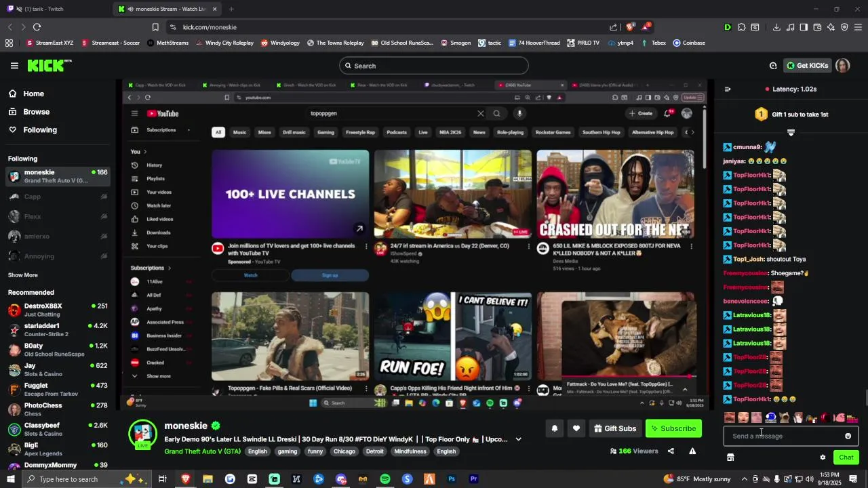This screenshot has width=868, height=488.
Task: Open recommended channel starladder1
Action: (58, 329)
